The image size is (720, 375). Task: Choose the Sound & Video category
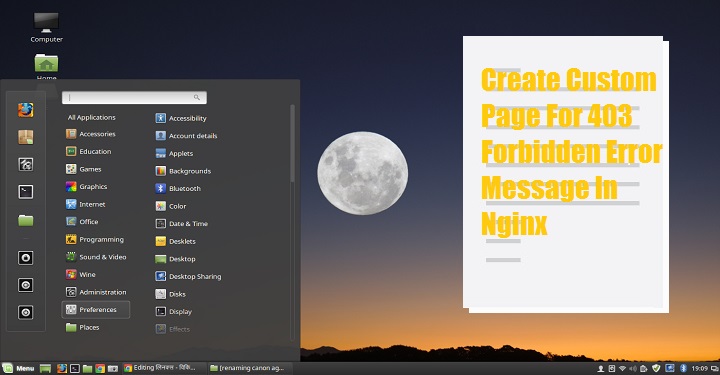click(96, 257)
